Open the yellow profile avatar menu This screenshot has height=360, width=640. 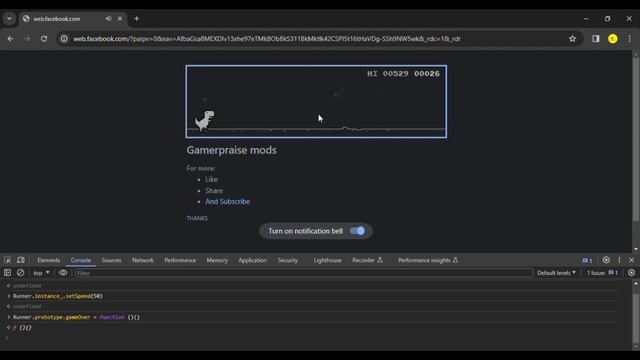point(613,39)
